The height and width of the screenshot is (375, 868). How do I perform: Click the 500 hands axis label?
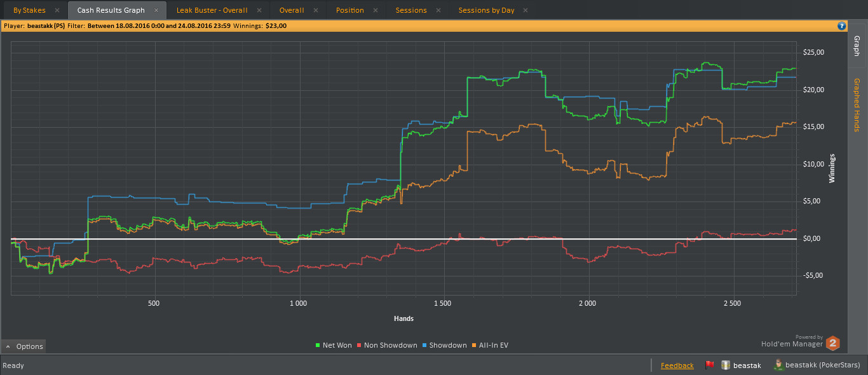click(x=153, y=303)
